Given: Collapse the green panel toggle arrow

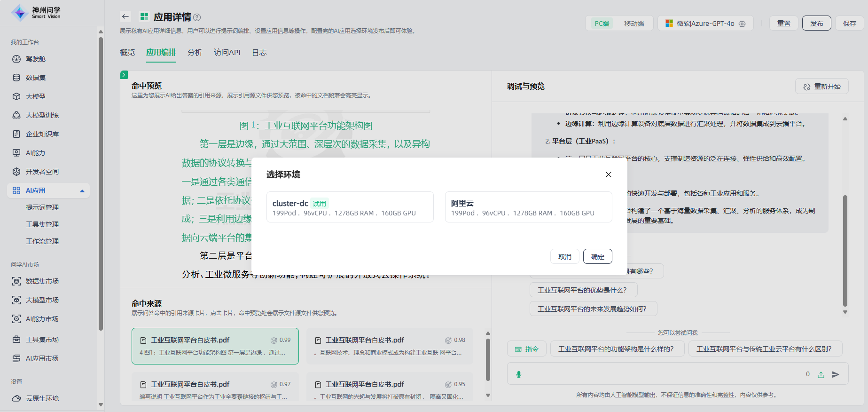Looking at the screenshot, I should click(124, 75).
